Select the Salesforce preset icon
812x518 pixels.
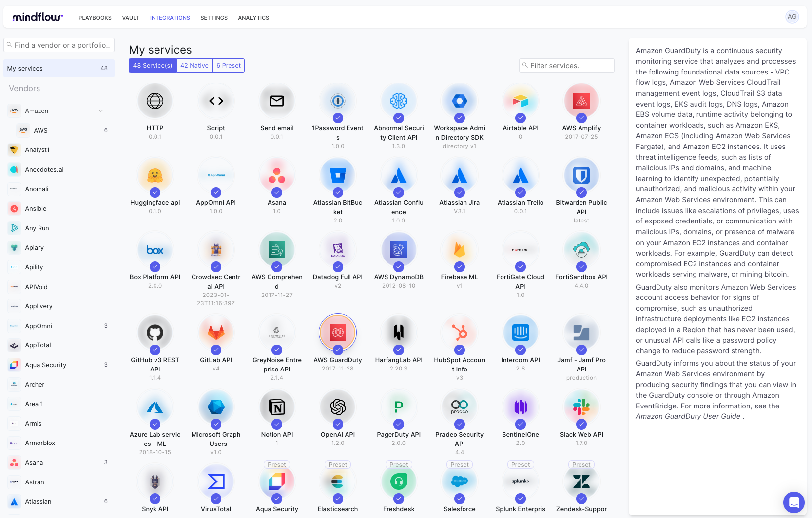(x=460, y=481)
